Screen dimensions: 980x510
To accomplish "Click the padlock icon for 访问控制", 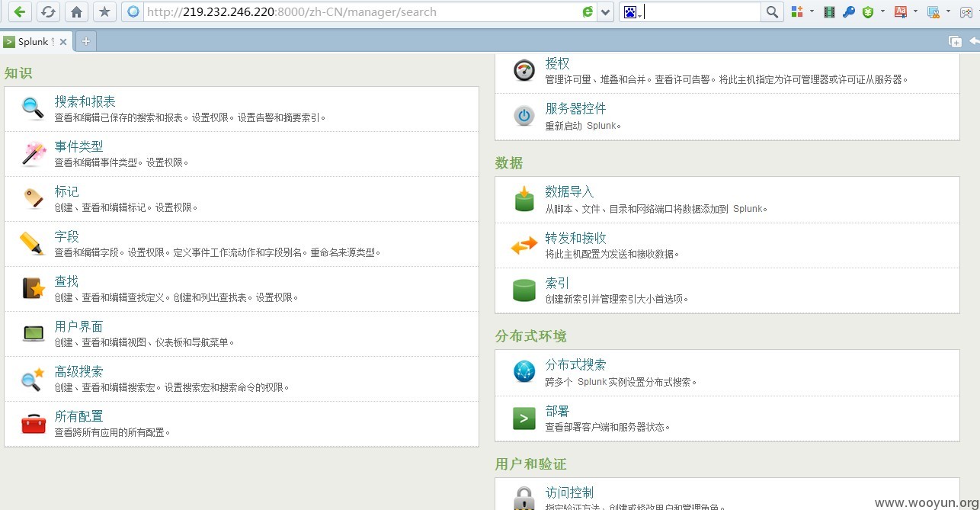I will 524,499.
